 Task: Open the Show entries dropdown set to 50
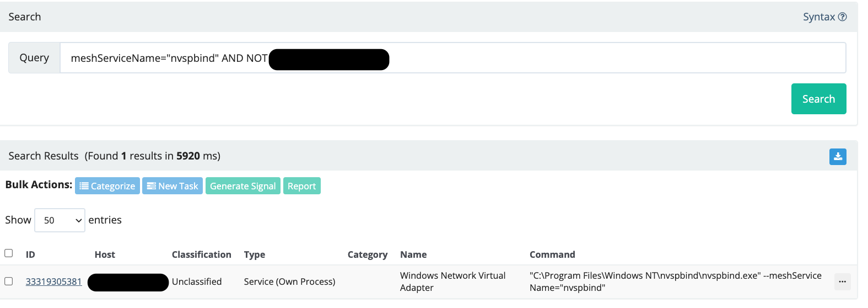pos(60,220)
